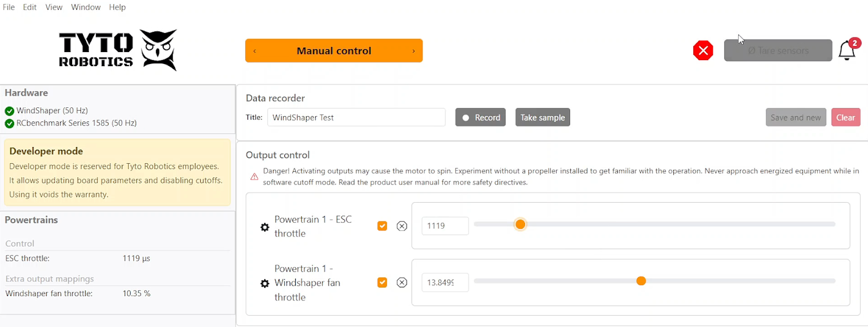The height and width of the screenshot is (327, 868).
Task: Click the red Clear button
Action: tap(845, 118)
